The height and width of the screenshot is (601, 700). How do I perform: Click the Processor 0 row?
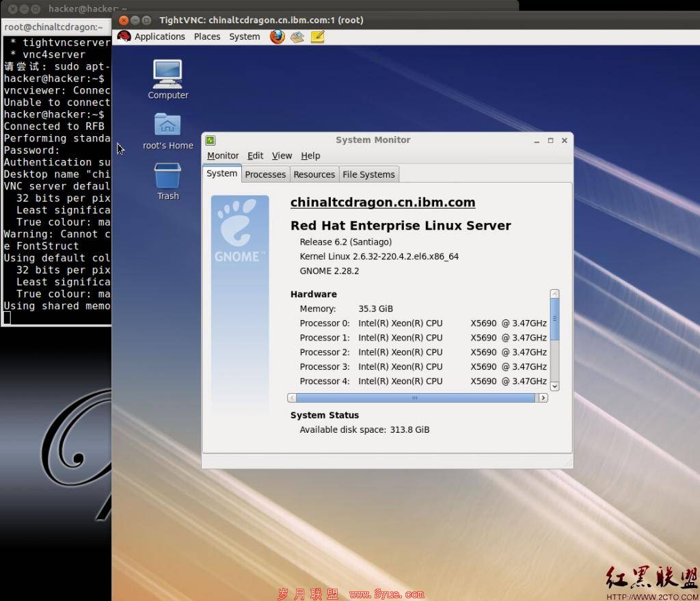423,323
